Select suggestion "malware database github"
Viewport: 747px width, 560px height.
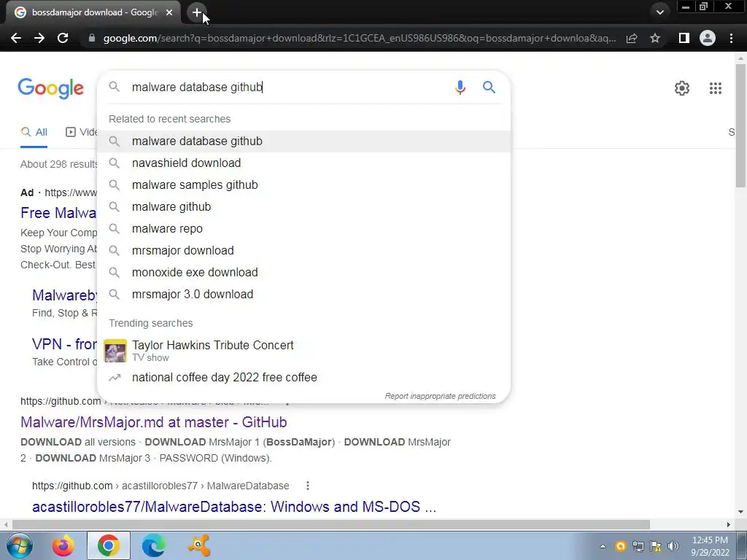point(303,141)
